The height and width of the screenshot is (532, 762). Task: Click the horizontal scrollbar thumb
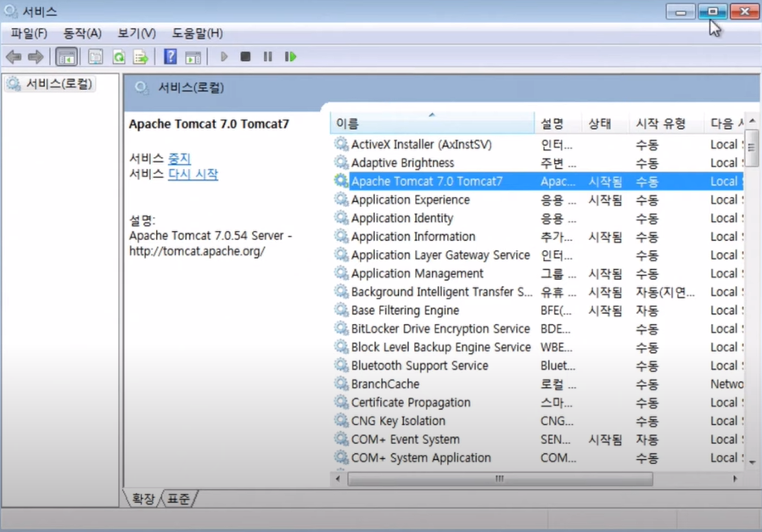(x=500, y=479)
